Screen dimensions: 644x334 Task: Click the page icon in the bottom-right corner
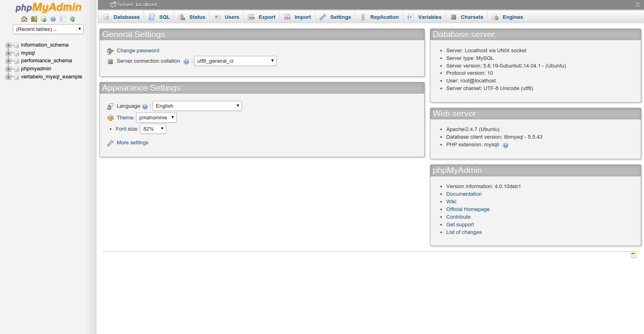coord(633,255)
